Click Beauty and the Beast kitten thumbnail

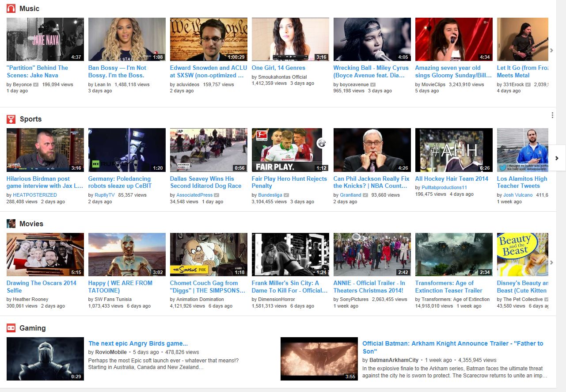[x=523, y=255]
